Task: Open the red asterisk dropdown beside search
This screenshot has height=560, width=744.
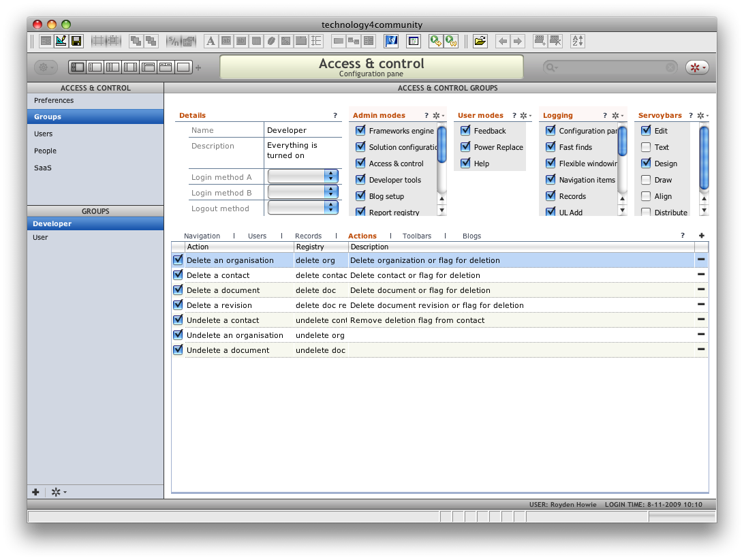Action: (x=697, y=67)
